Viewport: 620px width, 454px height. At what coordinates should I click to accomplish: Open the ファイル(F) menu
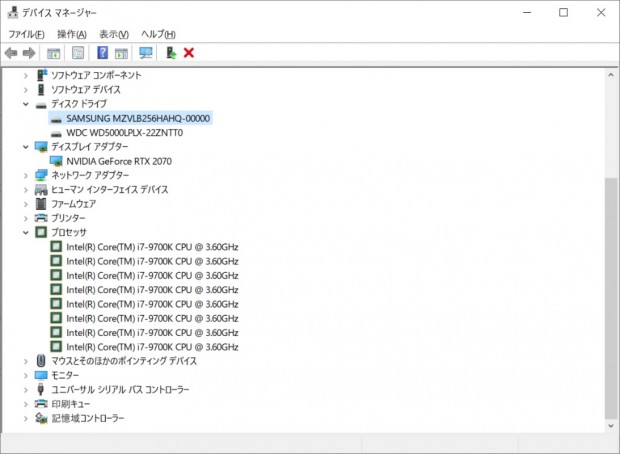tap(26, 34)
